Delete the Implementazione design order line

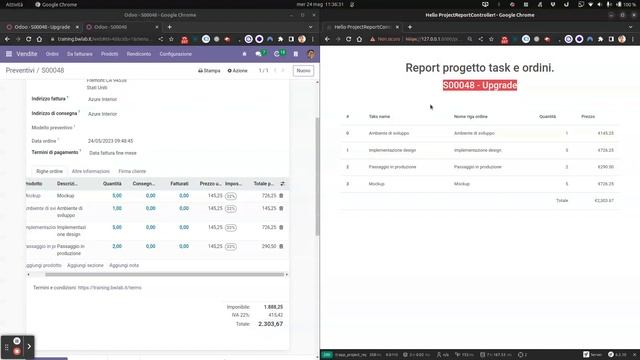click(281, 227)
